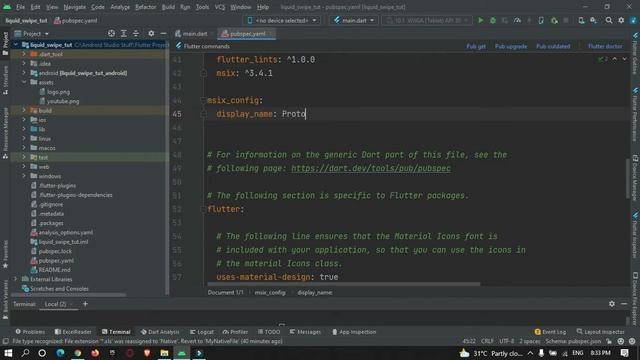This screenshot has width=640, height=360.
Task: Expand External Libraries node
Action: (x=16, y=279)
